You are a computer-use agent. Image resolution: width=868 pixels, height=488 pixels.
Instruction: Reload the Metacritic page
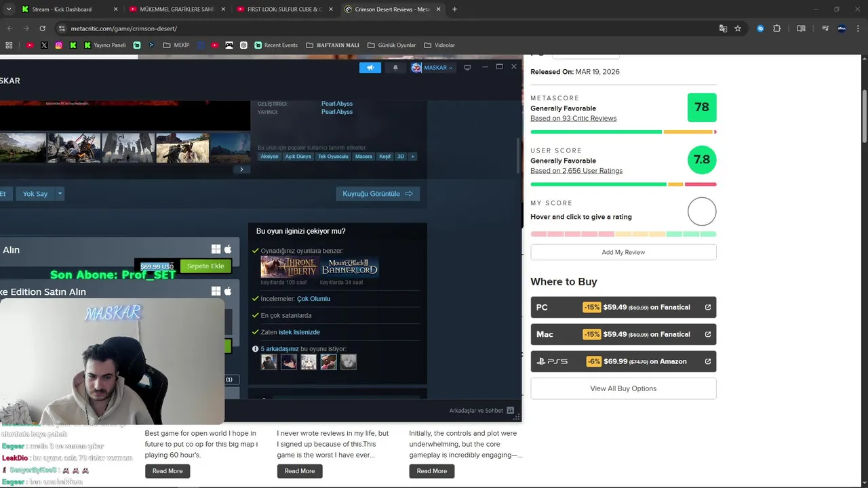(42, 28)
